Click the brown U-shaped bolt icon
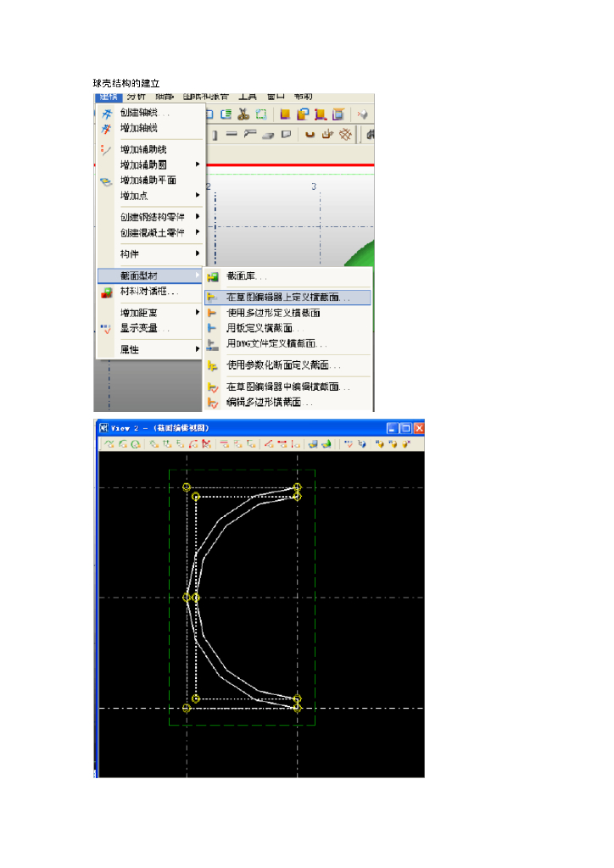The width and height of the screenshot is (614, 868). click(310, 134)
